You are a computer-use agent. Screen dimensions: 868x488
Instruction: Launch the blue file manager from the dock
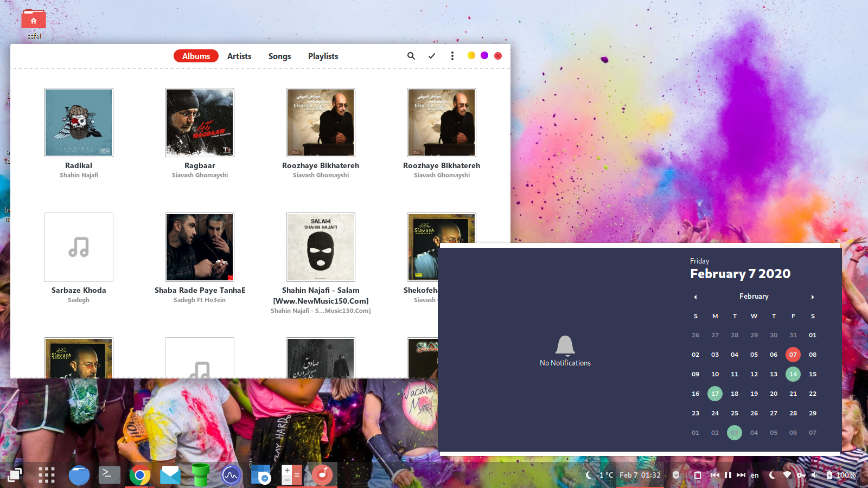tap(79, 476)
